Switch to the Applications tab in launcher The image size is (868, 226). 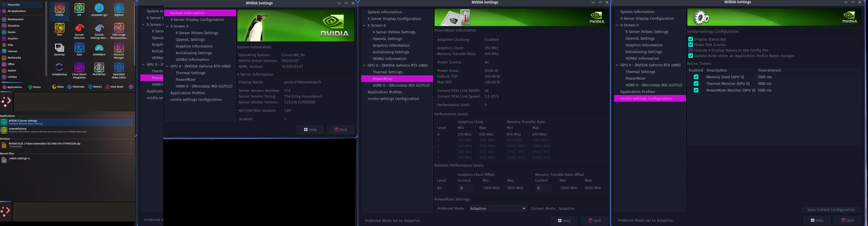(12, 87)
